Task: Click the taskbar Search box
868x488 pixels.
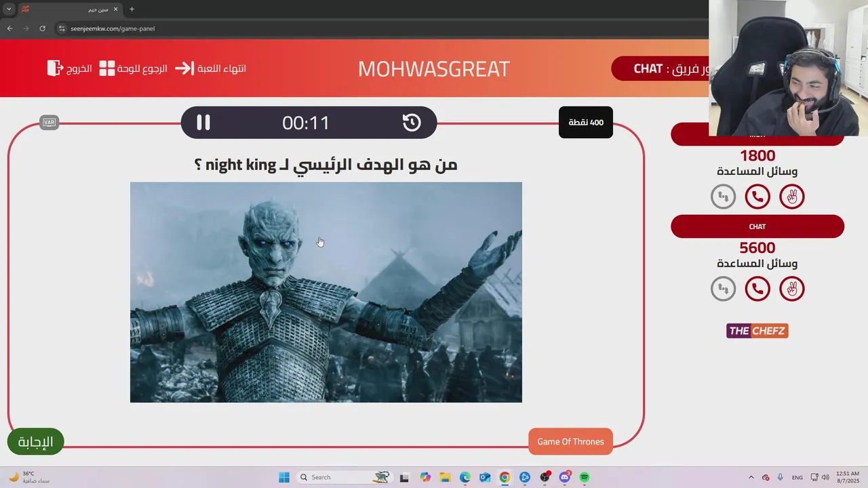Action: pyautogui.click(x=344, y=477)
